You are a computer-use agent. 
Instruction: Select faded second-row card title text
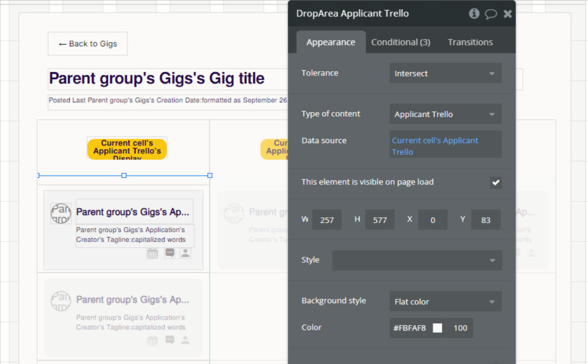point(133,299)
